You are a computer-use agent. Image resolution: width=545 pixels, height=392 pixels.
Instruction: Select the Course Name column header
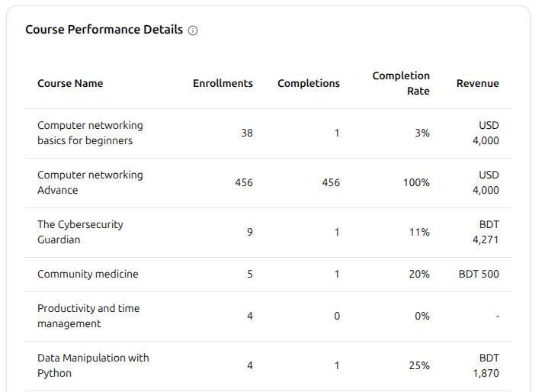tap(70, 83)
